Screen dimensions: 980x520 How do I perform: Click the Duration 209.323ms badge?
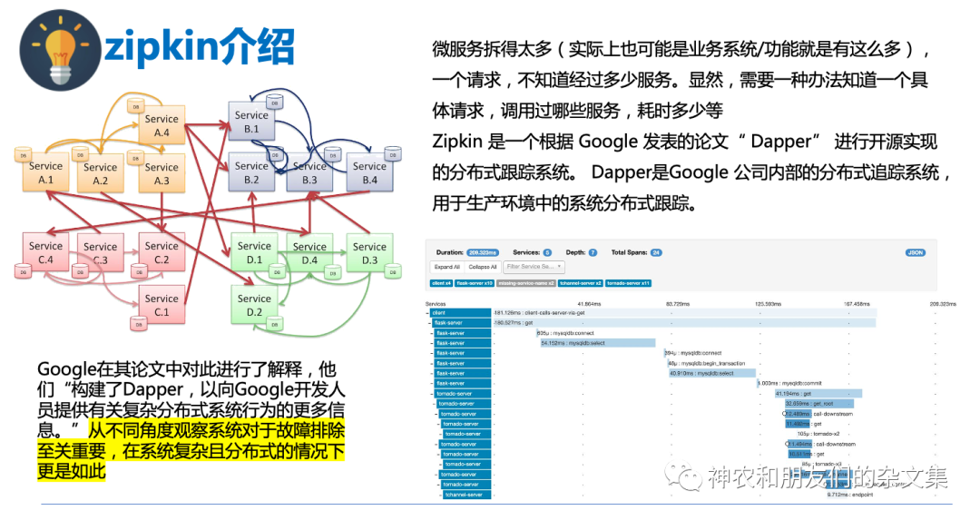[x=483, y=252]
